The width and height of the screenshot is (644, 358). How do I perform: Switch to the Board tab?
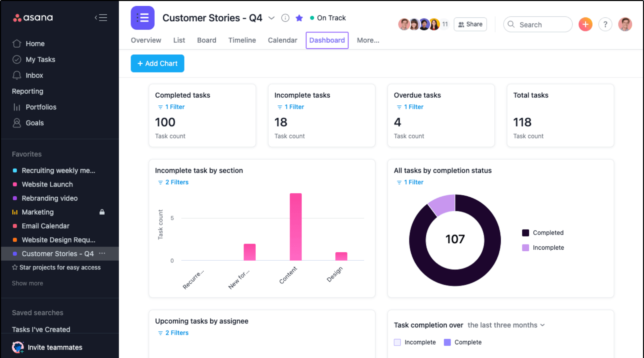click(207, 40)
